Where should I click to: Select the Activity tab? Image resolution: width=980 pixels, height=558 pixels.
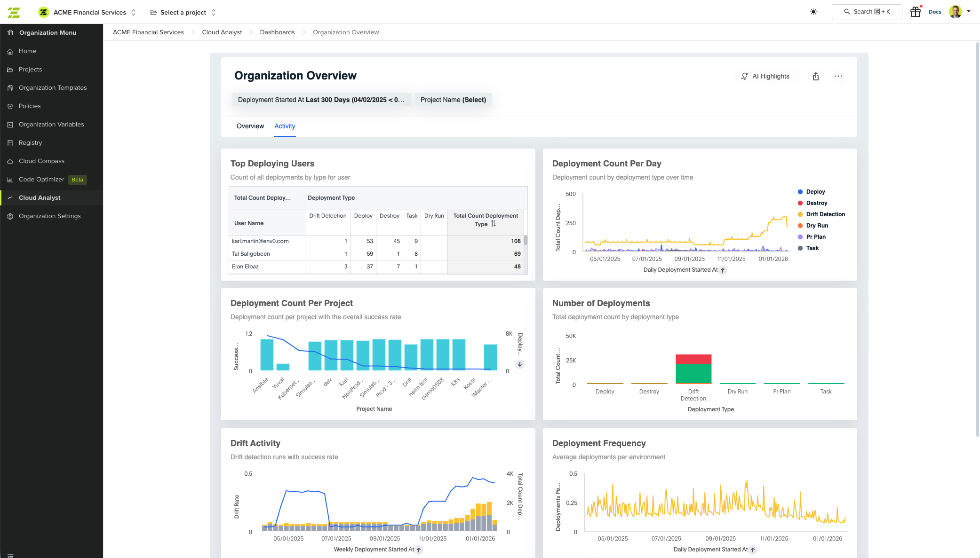click(x=284, y=126)
